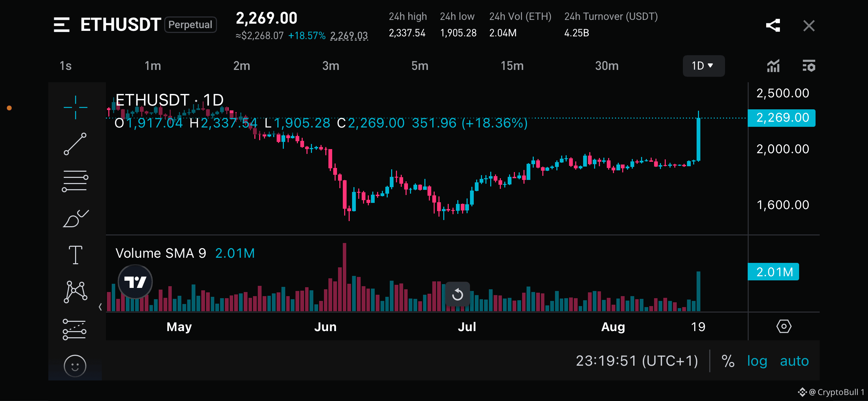Click the TradingView logo badge
The height and width of the screenshot is (401, 868).
pyautogui.click(x=135, y=282)
